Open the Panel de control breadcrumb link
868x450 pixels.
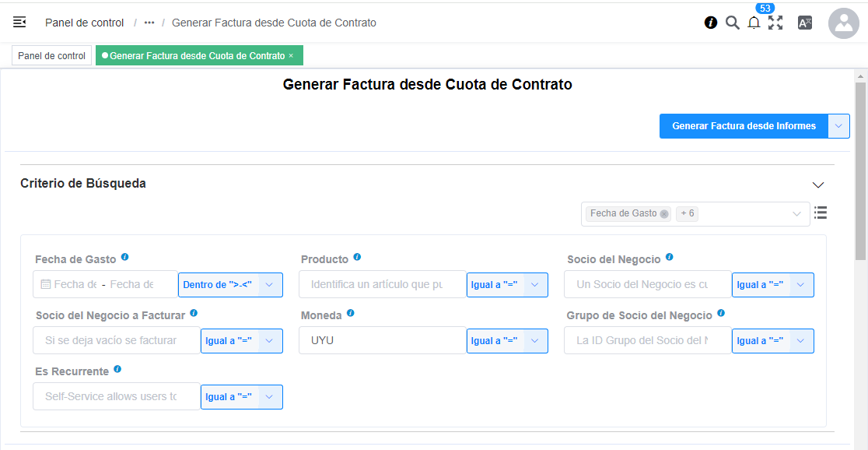click(x=84, y=23)
